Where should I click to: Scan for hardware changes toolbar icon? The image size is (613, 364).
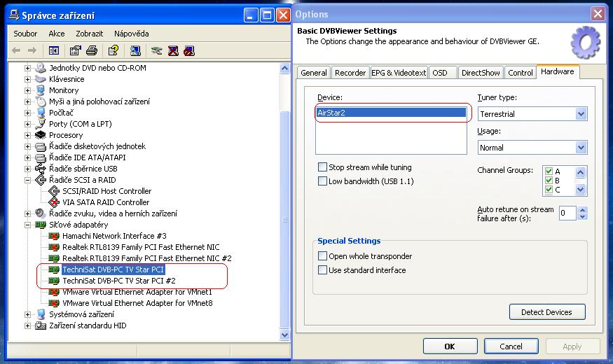pos(135,50)
